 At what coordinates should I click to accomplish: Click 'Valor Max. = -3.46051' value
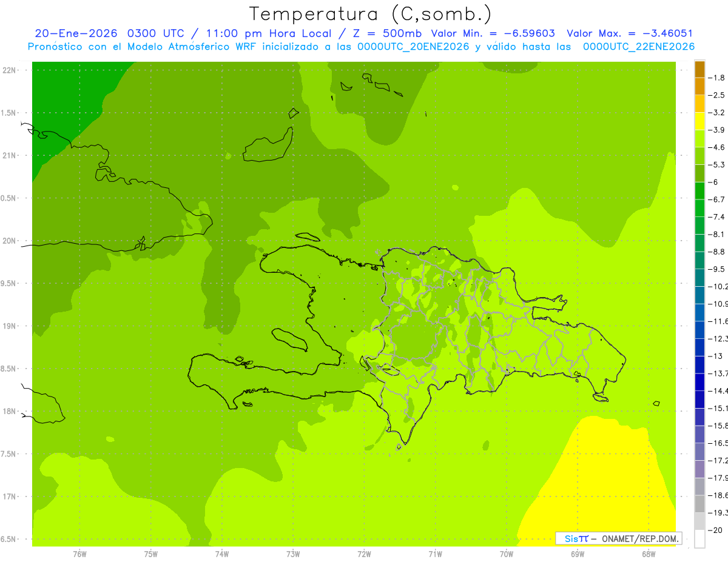630,33
